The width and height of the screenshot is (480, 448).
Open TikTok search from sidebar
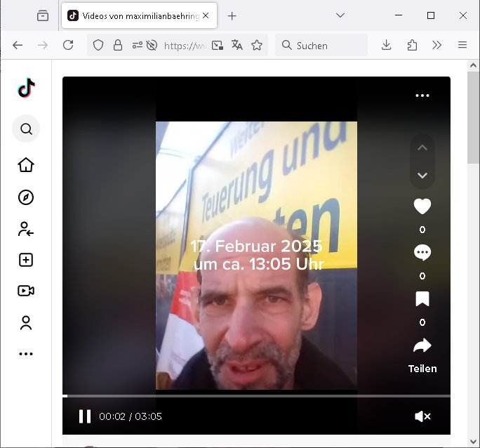(x=26, y=129)
